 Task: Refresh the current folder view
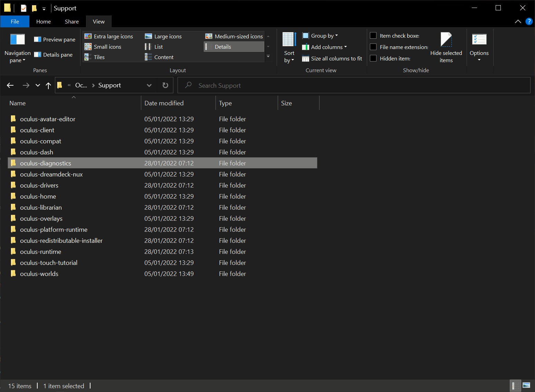[165, 85]
